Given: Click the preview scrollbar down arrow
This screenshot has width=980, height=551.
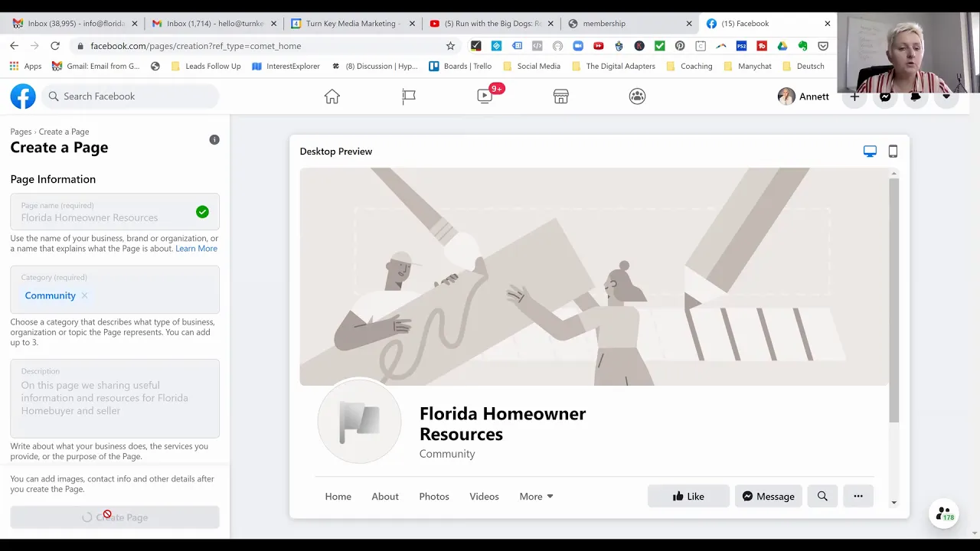Looking at the screenshot, I should click(893, 503).
